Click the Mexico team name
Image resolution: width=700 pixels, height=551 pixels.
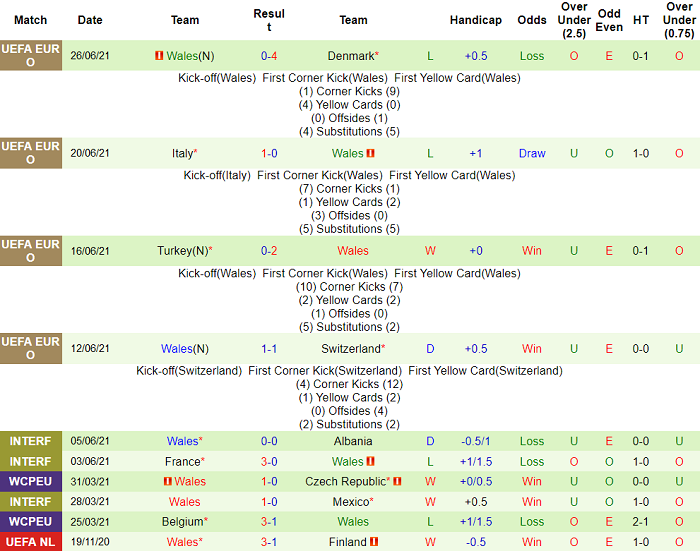coord(351,501)
